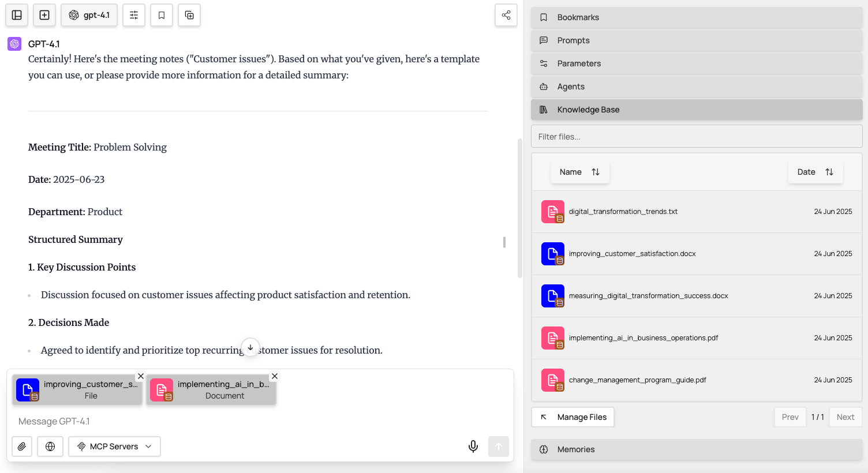Click the page indicator 1 / 1
The width and height of the screenshot is (868, 473).
[x=818, y=417]
